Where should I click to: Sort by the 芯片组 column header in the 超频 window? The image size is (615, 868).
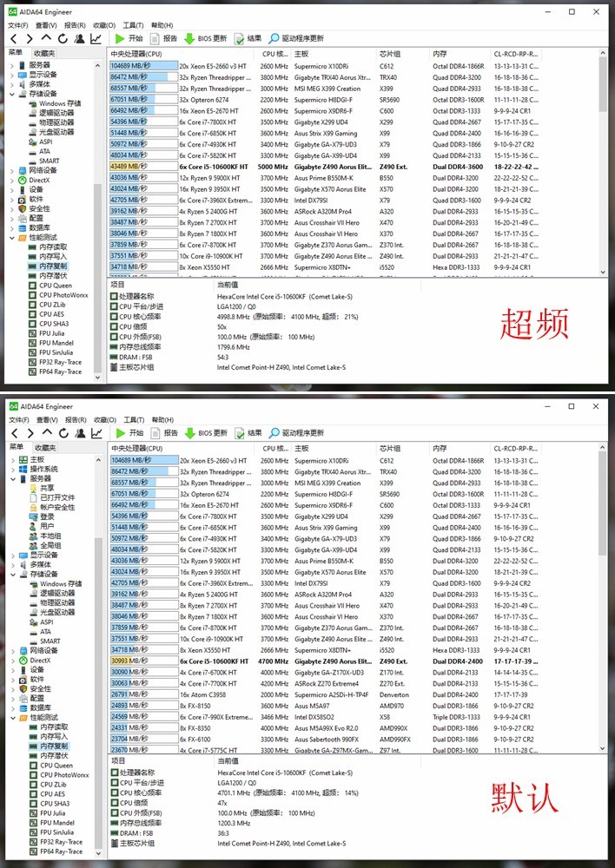pyautogui.click(x=403, y=54)
